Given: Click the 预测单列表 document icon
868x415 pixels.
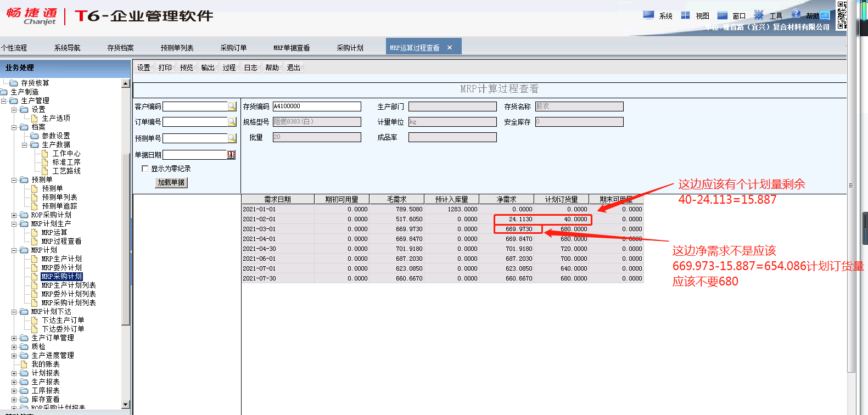Looking at the screenshot, I should pos(35,198).
